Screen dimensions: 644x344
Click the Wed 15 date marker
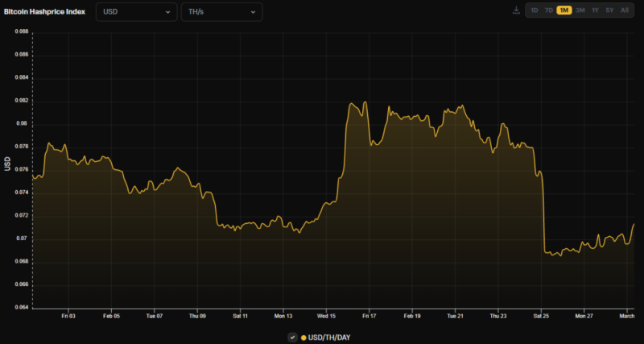pyautogui.click(x=326, y=317)
